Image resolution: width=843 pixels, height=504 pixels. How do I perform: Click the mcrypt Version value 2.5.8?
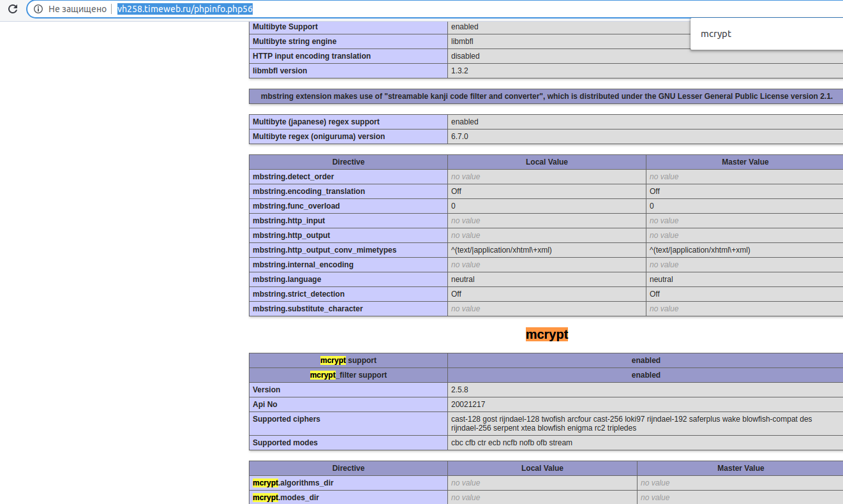click(x=460, y=389)
